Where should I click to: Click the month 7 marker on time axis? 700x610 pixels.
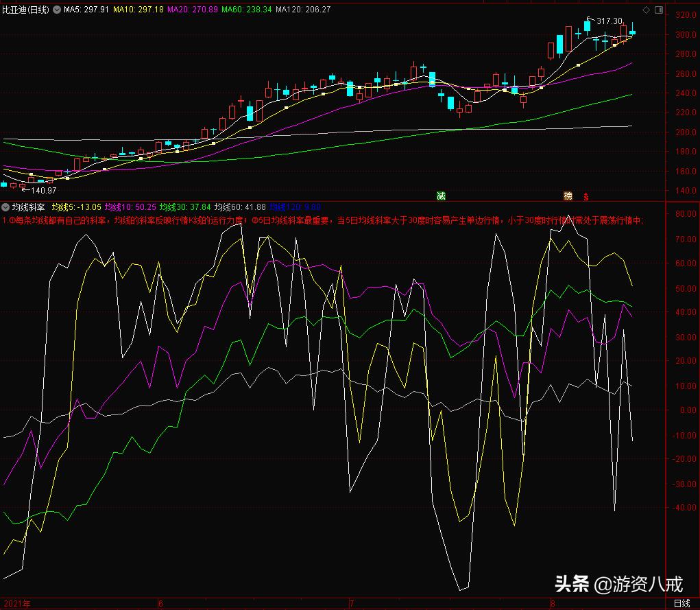351,604
